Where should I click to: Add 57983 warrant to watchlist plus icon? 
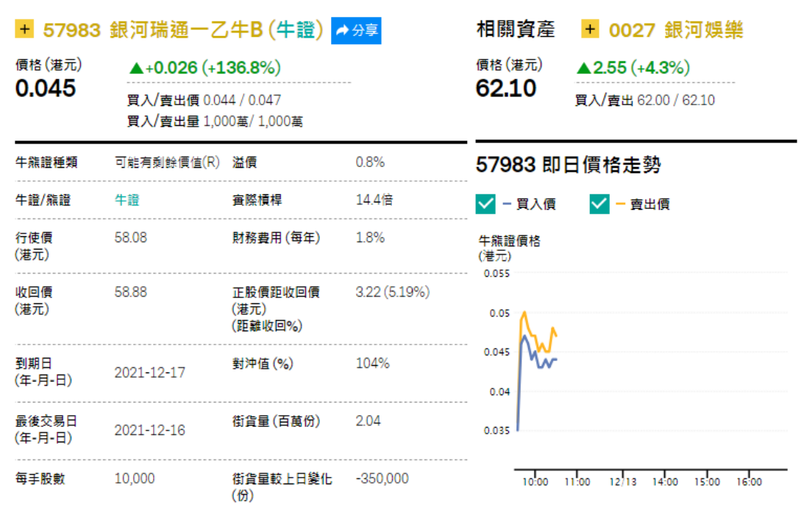(24, 29)
